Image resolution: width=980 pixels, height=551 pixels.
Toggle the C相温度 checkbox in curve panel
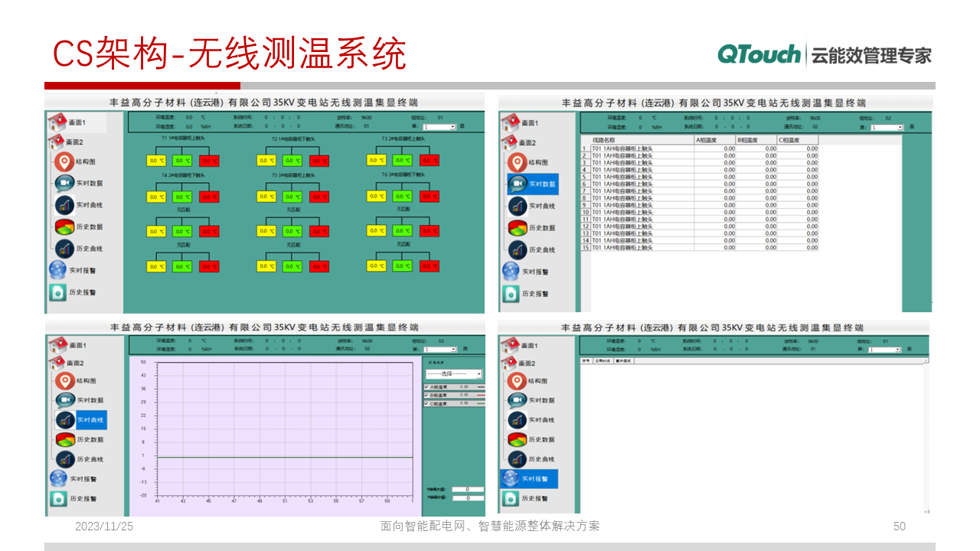426,403
